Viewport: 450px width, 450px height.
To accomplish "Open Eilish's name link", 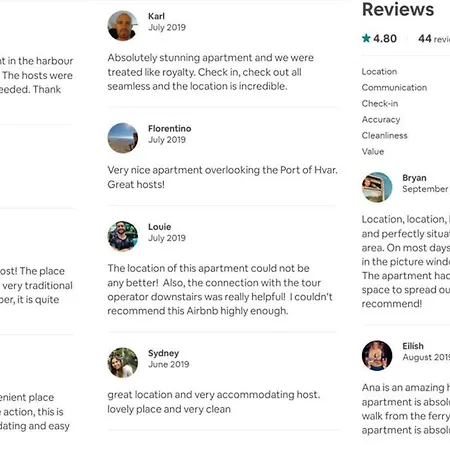I will click(413, 346).
